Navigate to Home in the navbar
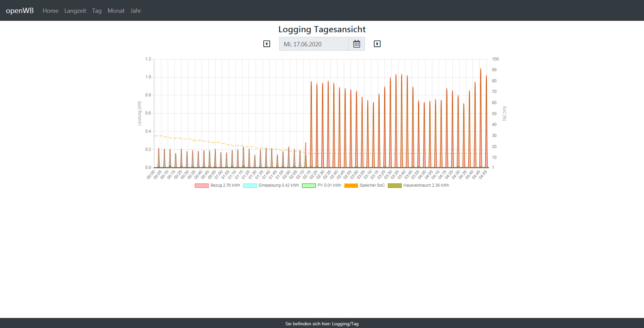Viewport: 644px width, 328px height. (x=50, y=11)
